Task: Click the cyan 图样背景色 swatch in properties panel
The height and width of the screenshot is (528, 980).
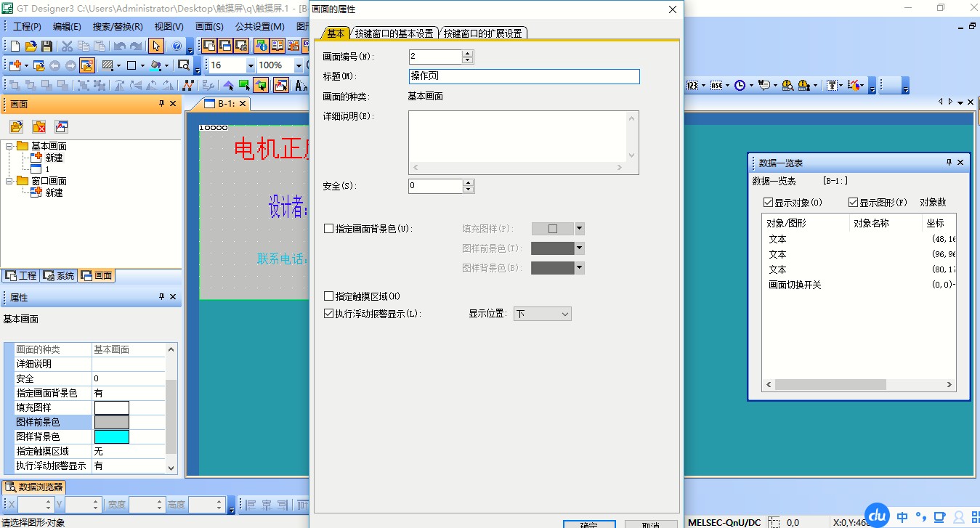Action: tap(111, 436)
